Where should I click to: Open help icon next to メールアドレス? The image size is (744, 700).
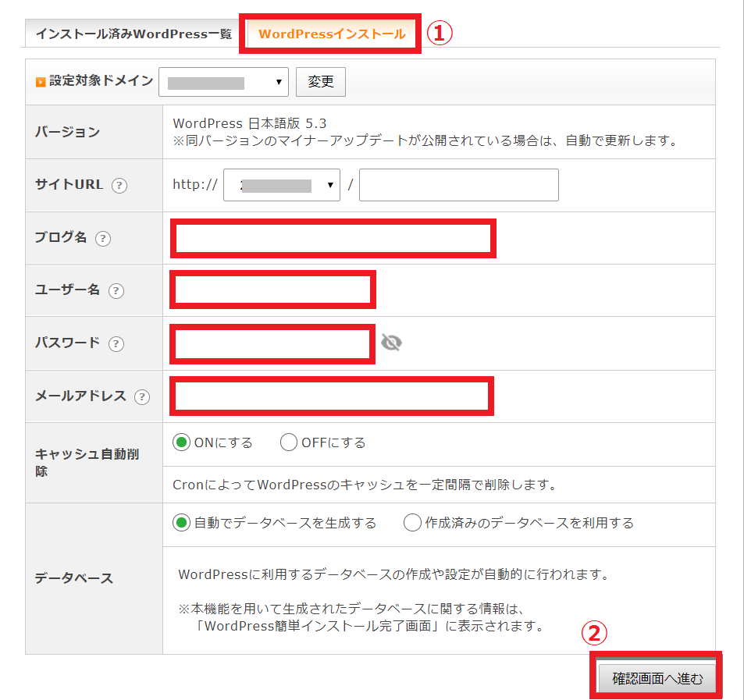(x=142, y=396)
